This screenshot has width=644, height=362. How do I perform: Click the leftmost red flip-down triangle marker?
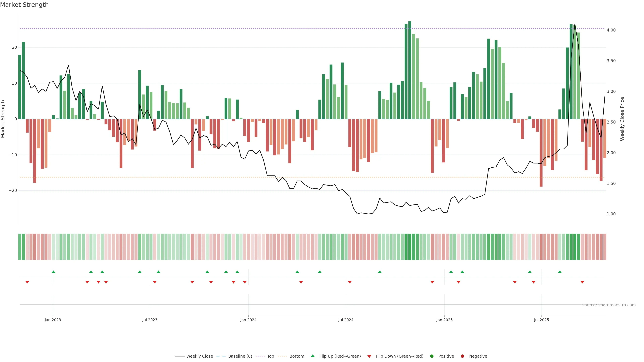(27, 282)
